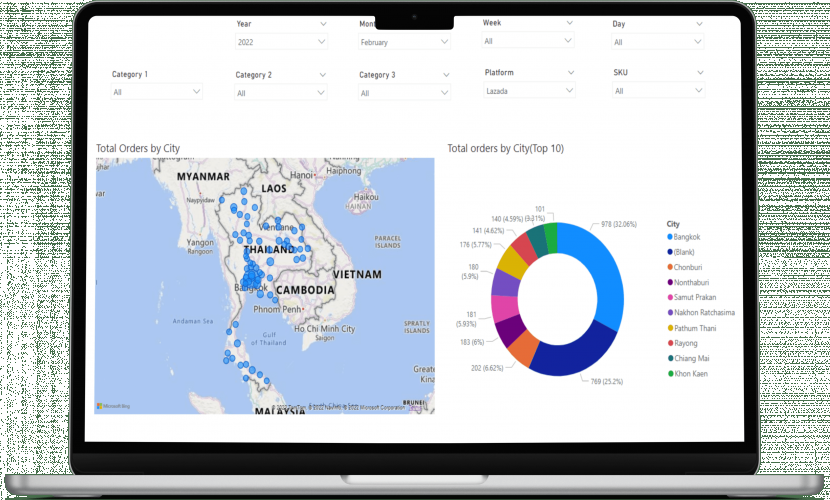The width and height of the screenshot is (830, 500).
Task: Open the Month value dropdown showing February
Action: [x=404, y=42]
